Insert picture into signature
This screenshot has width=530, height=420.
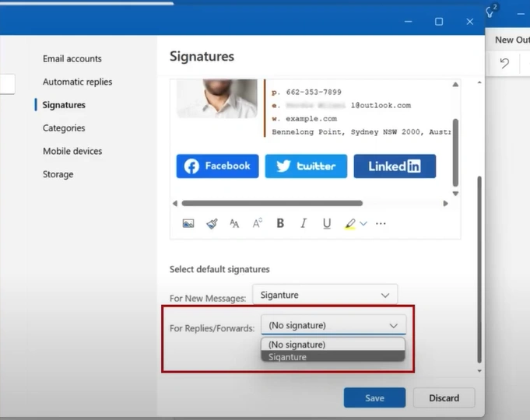point(188,223)
